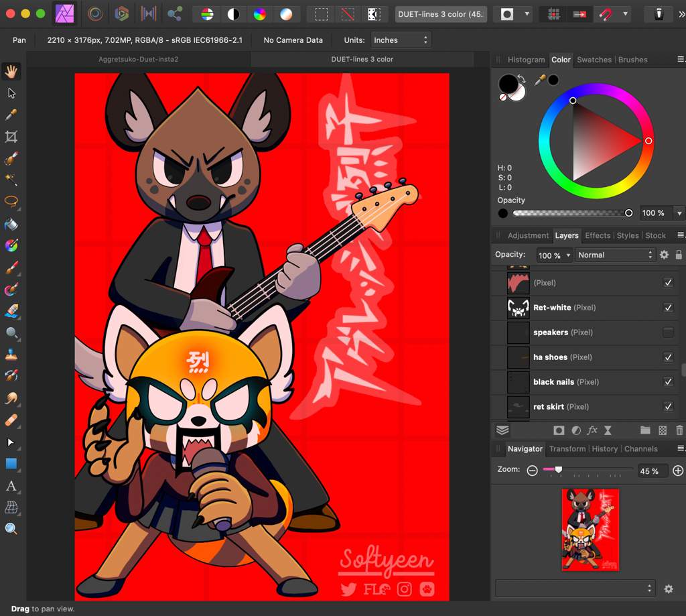The image size is (686, 616).
Task: Open the snapping options dropdown arrow
Action: 626,14
